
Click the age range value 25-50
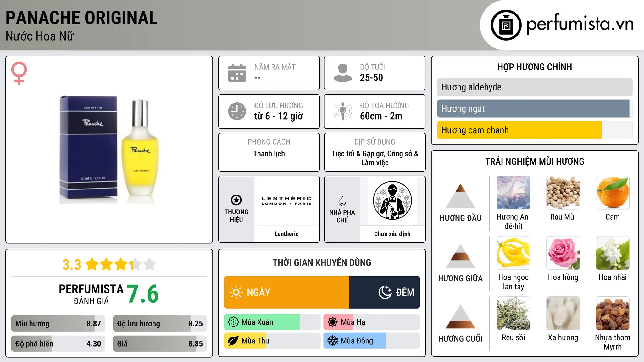(x=371, y=78)
